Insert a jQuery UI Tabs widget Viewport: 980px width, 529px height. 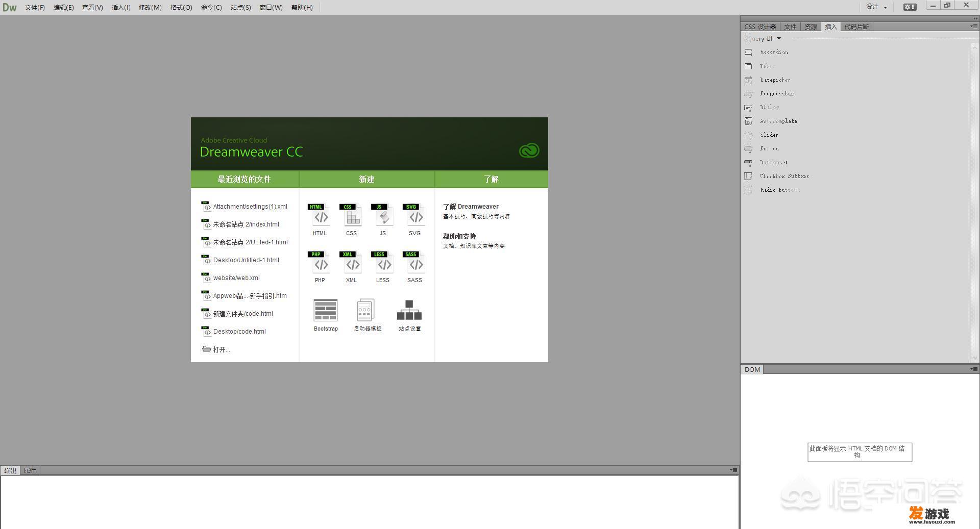pos(759,66)
